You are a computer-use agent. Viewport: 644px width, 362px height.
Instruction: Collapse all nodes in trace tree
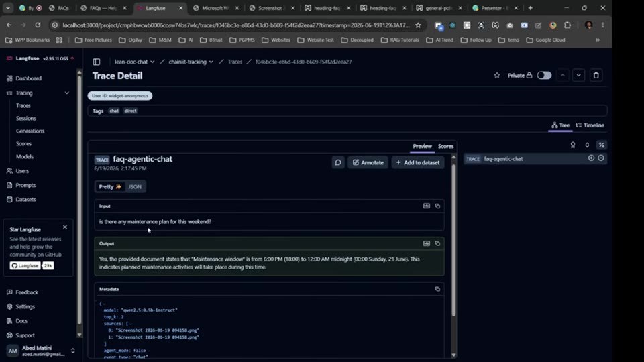click(x=601, y=158)
